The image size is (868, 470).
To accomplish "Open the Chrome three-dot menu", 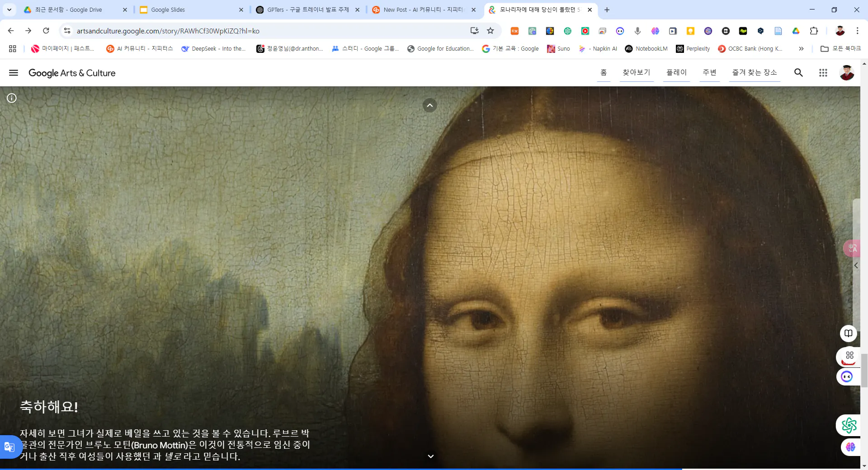I will (x=857, y=31).
